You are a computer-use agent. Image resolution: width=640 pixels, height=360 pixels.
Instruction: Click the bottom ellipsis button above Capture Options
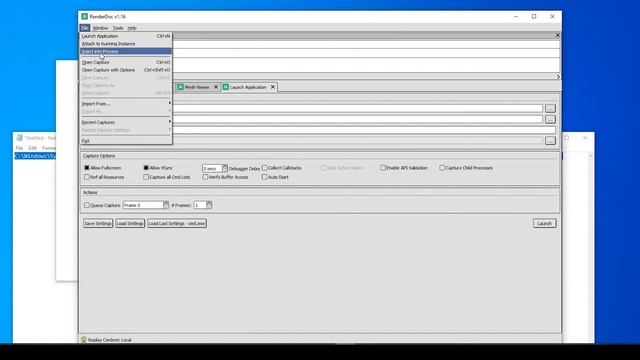click(550, 141)
